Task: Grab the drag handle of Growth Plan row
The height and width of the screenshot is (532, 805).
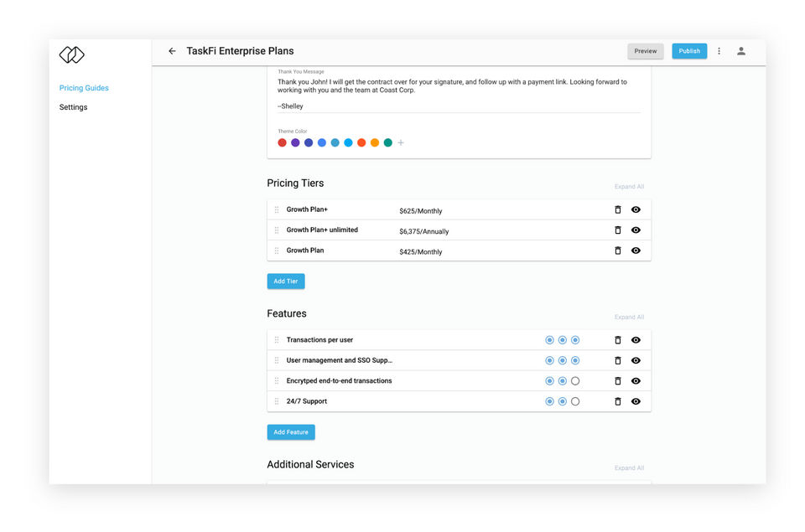Action: coord(277,251)
